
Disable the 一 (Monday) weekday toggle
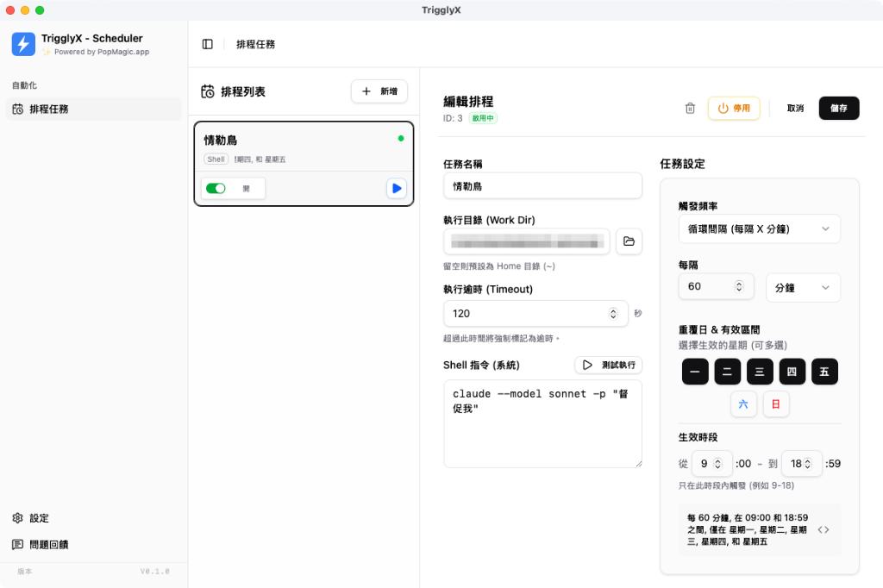click(694, 371)
